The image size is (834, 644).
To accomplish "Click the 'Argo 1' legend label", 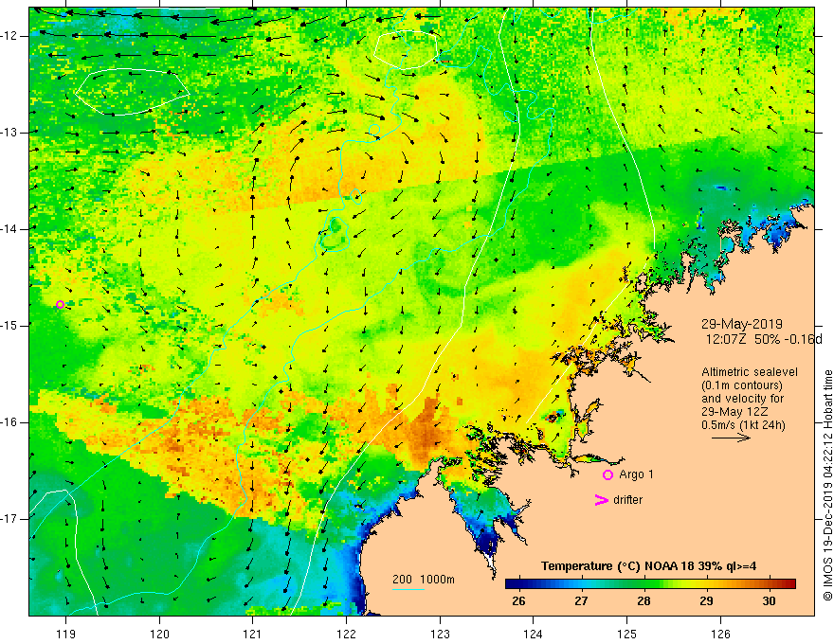I will pyautogui.click(x=636, y=474).
